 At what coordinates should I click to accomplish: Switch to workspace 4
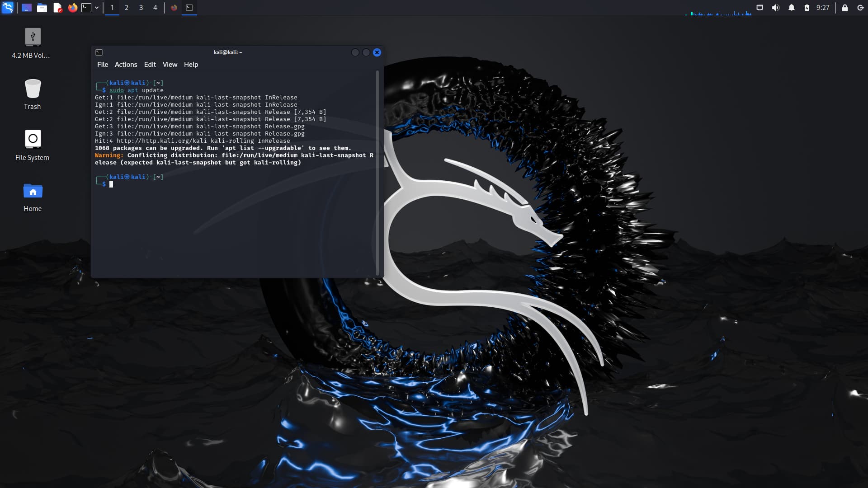point(155,8)
